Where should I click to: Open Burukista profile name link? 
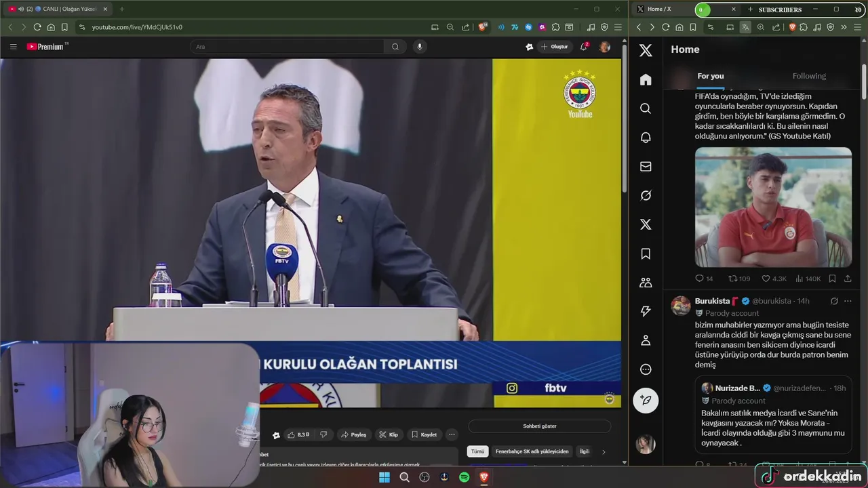(712, 301)
